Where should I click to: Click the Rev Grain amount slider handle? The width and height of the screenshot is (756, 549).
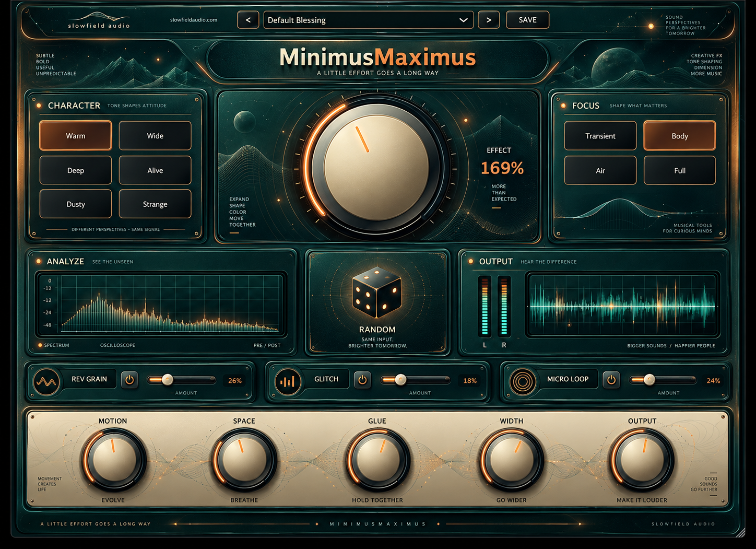tap(168, 380)
